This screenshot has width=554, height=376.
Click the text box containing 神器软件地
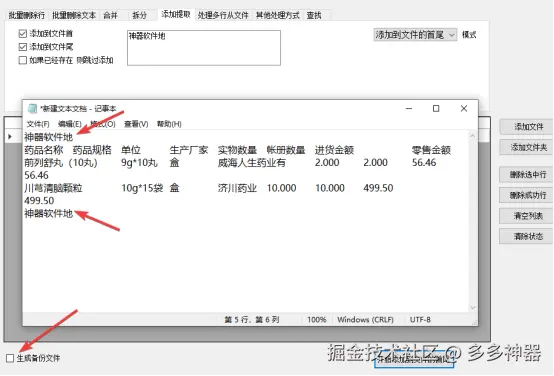point(204,48)
